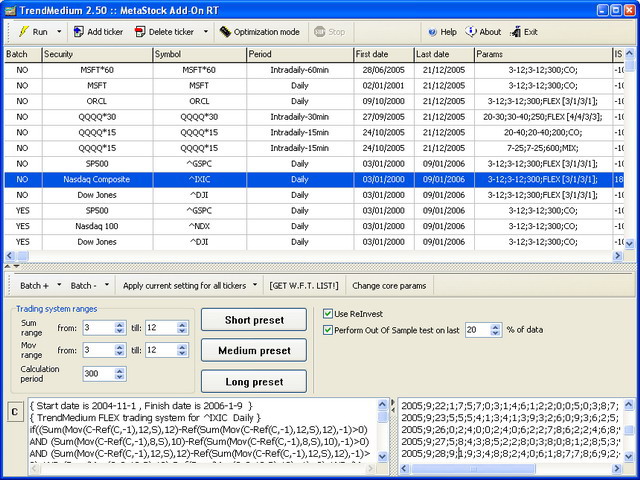
Task: Click Change core params
Action: point(389,286)
